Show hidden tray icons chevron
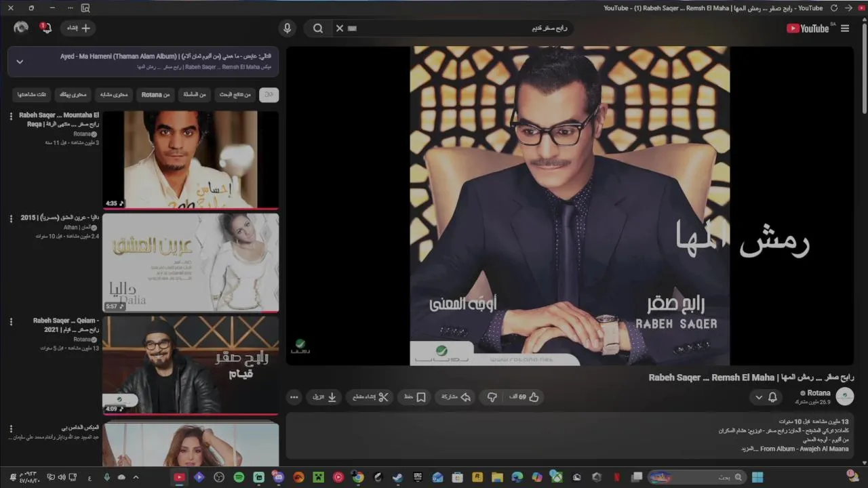Image resolution: width=868 pixels, height=488 pixels. click(136, 477)
